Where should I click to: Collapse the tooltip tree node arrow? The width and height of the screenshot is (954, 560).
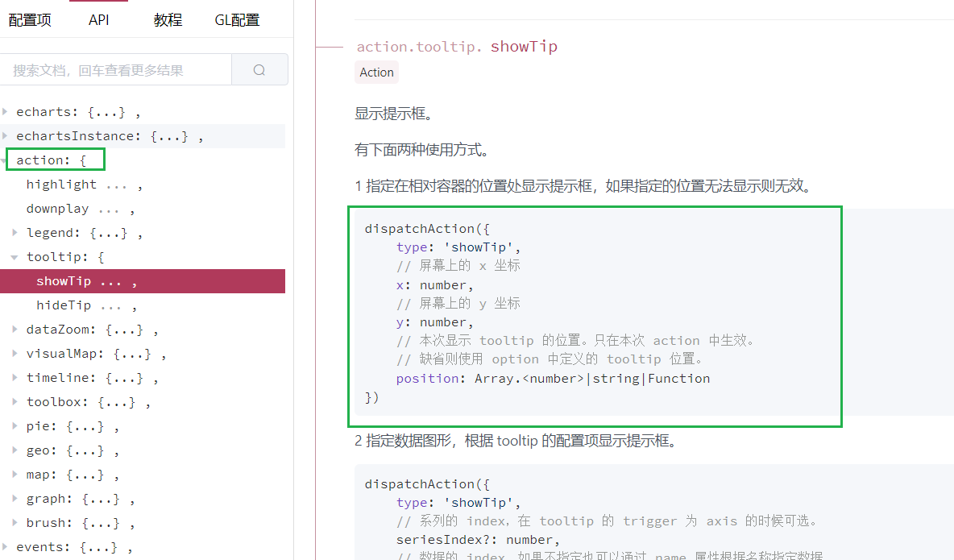15,257
